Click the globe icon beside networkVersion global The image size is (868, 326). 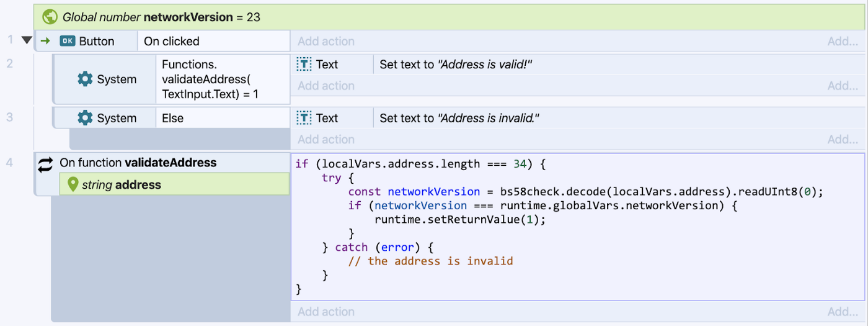[50, 17]
